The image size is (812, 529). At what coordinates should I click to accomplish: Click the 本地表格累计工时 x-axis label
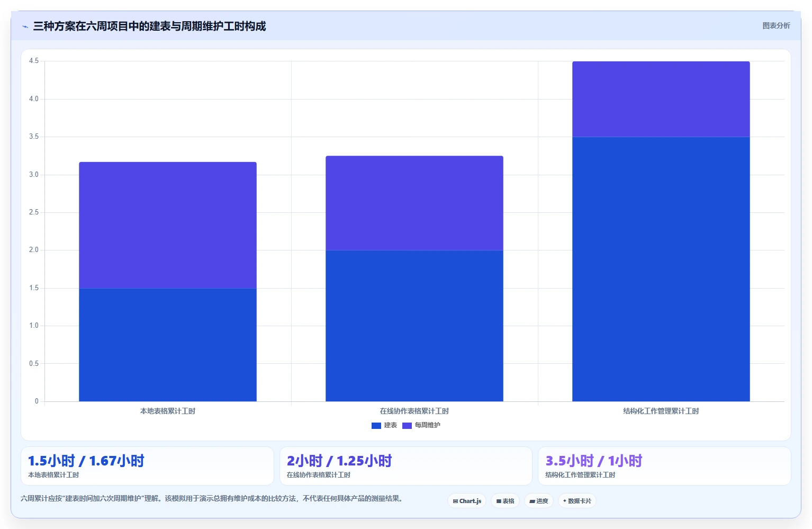168,411
